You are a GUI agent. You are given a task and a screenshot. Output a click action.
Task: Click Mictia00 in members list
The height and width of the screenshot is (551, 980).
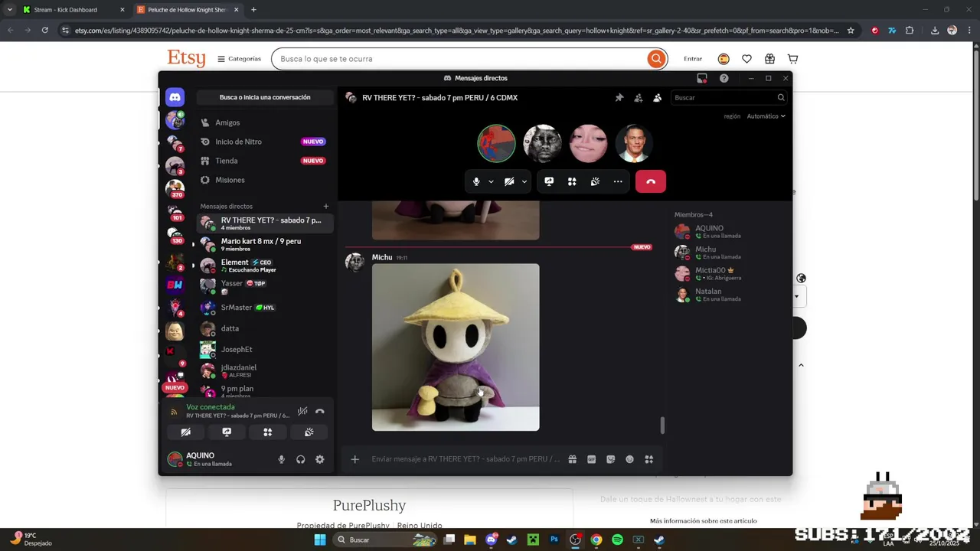729,273
